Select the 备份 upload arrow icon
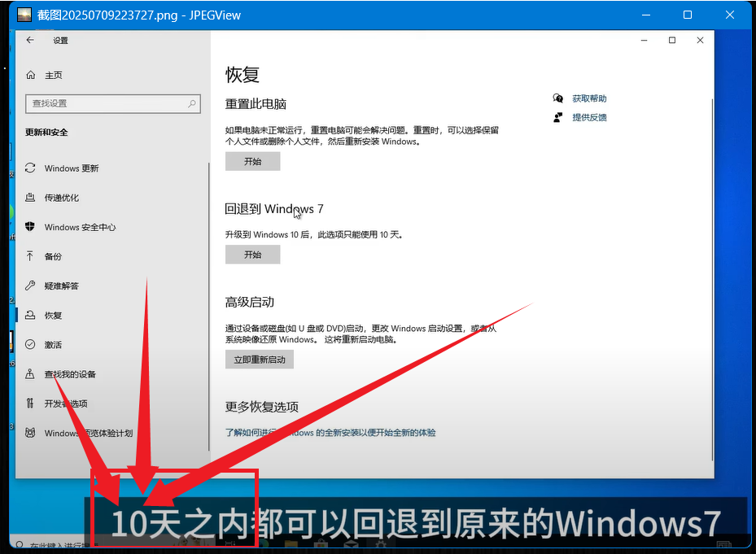 tap(30, 256)
